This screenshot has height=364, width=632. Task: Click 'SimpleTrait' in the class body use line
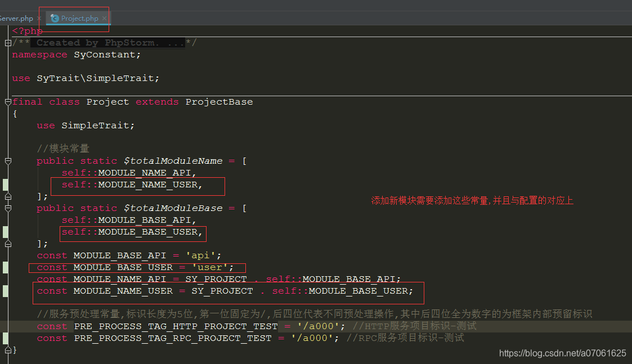click(95, 126)
